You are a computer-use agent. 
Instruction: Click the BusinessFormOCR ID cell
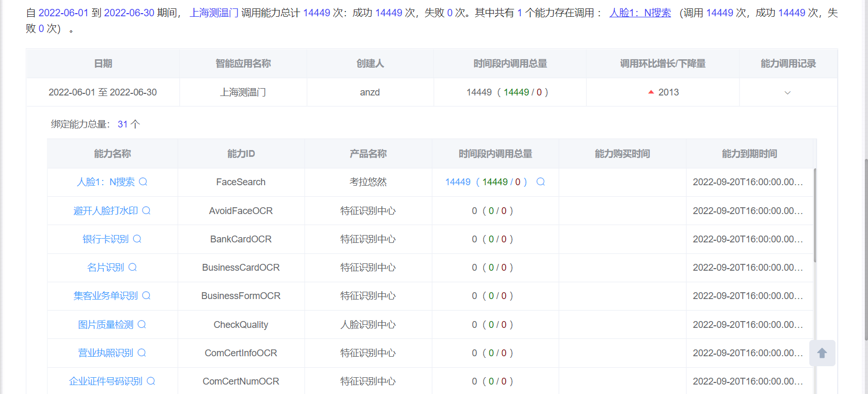pos(241,295)
